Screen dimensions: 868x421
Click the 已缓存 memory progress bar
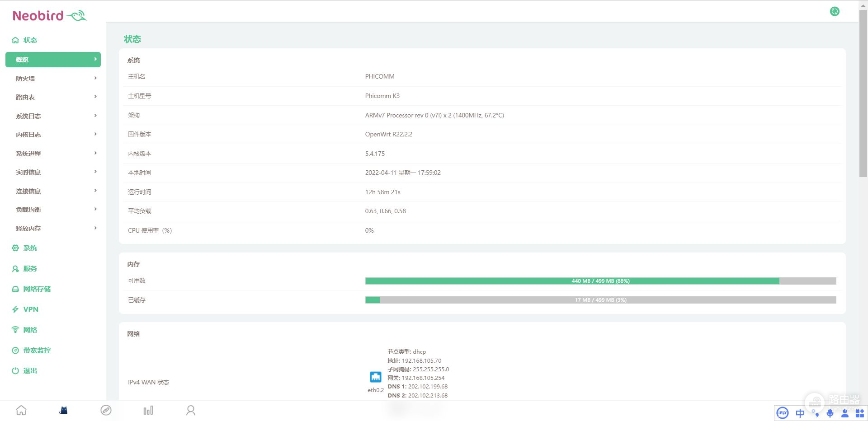pyautogui.click(x=600, y=300)
